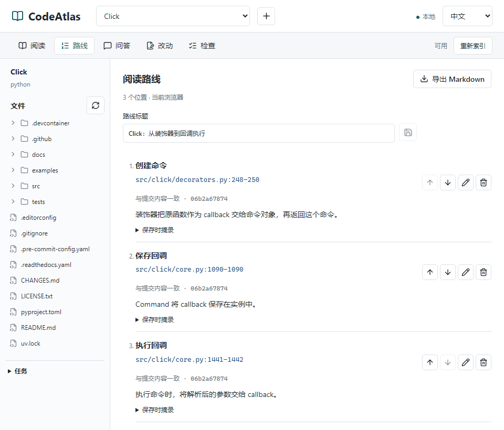Image resolution: width=504 pixels, height=430 pixels.
Task: Open the LICENSE.txt file
Action: tap(37, 296)
